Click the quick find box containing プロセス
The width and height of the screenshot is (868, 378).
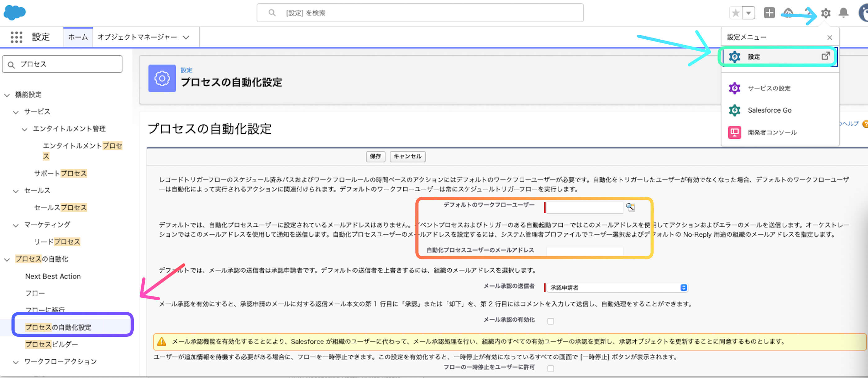(62, 64)
